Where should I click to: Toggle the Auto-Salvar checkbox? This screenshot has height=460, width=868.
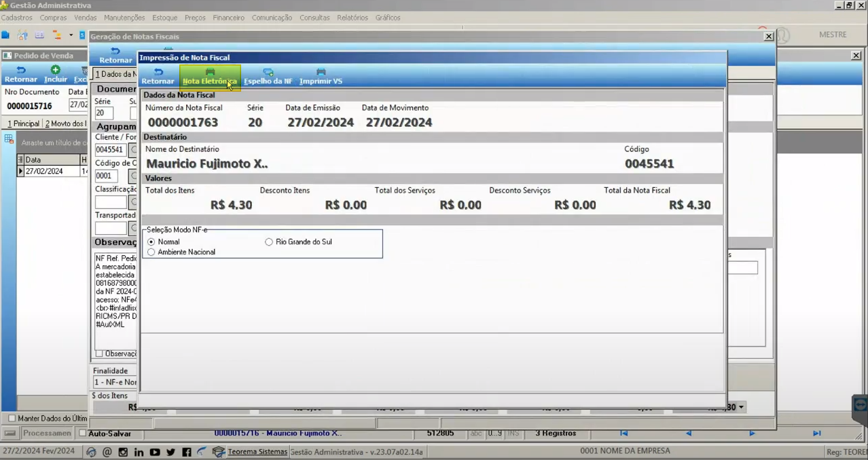point(83,433)
